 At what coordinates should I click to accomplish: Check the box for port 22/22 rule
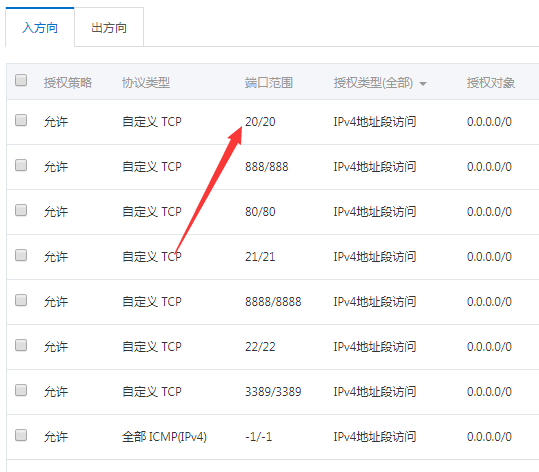21,345
